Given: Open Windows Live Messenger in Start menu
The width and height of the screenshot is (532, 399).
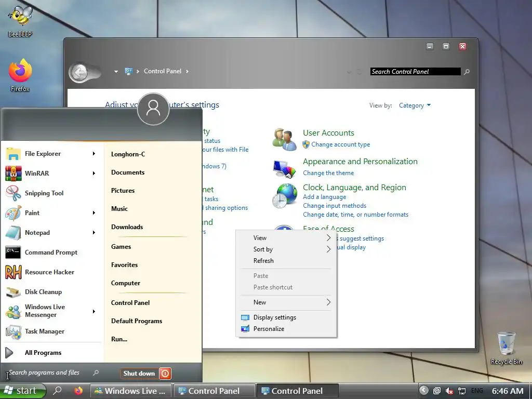Looking at the screenshot, I should pos(51,311).
